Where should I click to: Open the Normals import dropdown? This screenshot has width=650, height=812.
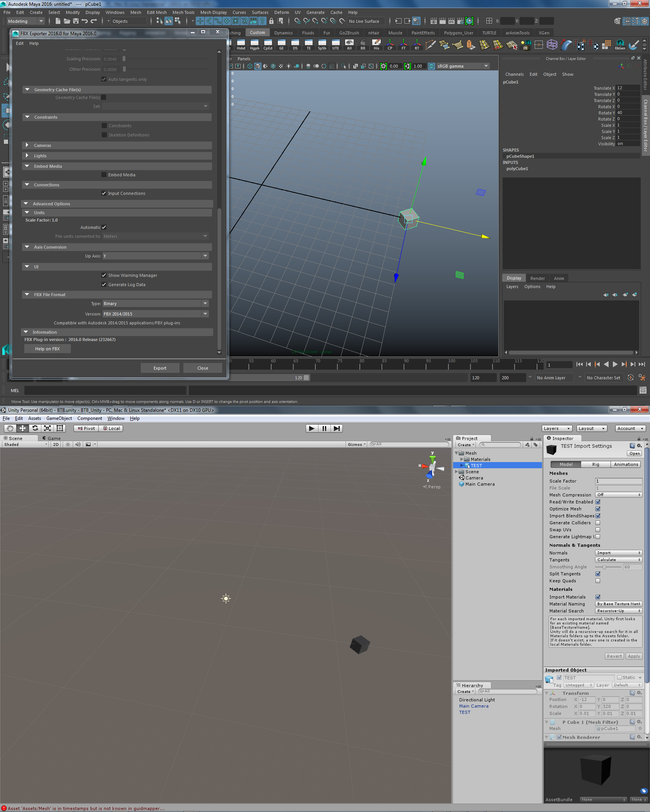(618, 553)
